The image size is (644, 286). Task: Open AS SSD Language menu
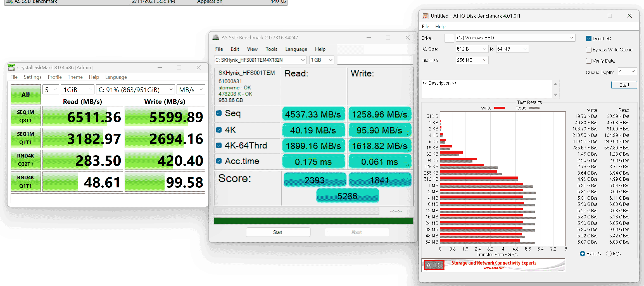pyautogui.click(x=296, y=49)
